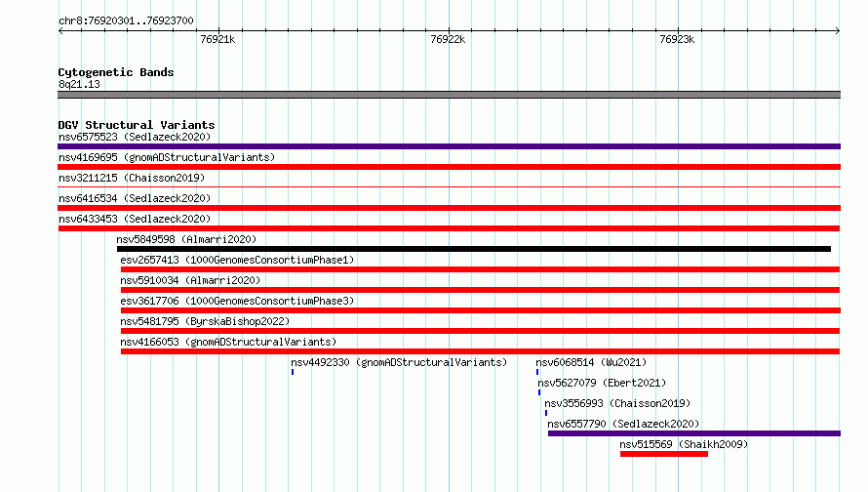Screen dimensions: 868x492
Task: Select the red nsv6416534 variant bar
Action: pyautogui.click(x=449, y=208)
